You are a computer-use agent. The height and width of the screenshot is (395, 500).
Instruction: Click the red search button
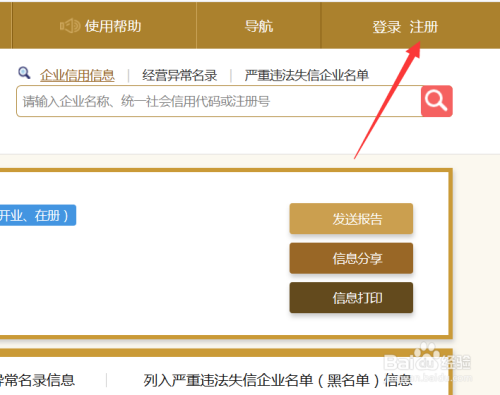pos(437,101)
